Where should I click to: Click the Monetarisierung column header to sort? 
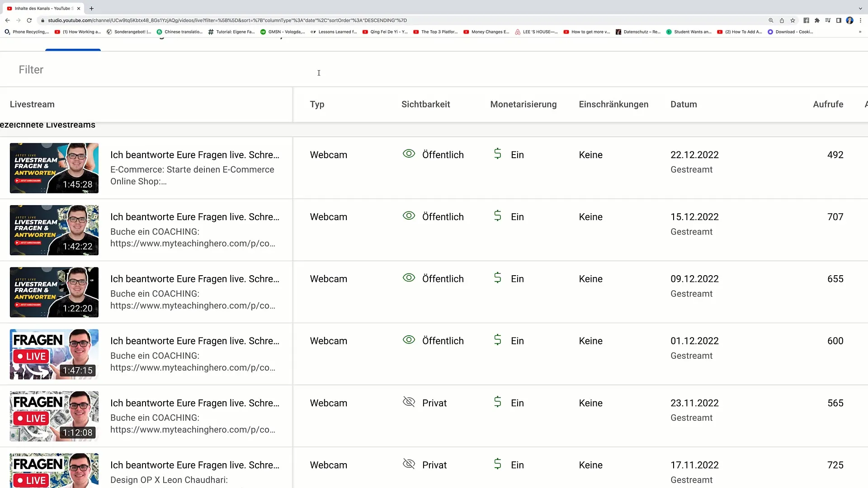tap(522, 104)
